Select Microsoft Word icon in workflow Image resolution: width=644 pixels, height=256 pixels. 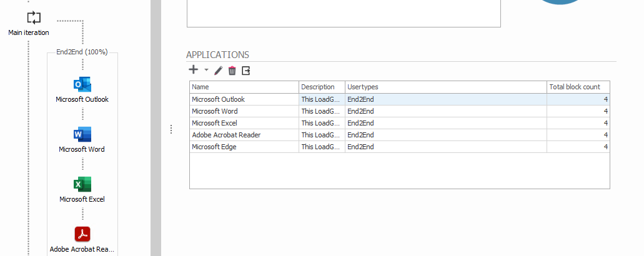coord(82,135)
